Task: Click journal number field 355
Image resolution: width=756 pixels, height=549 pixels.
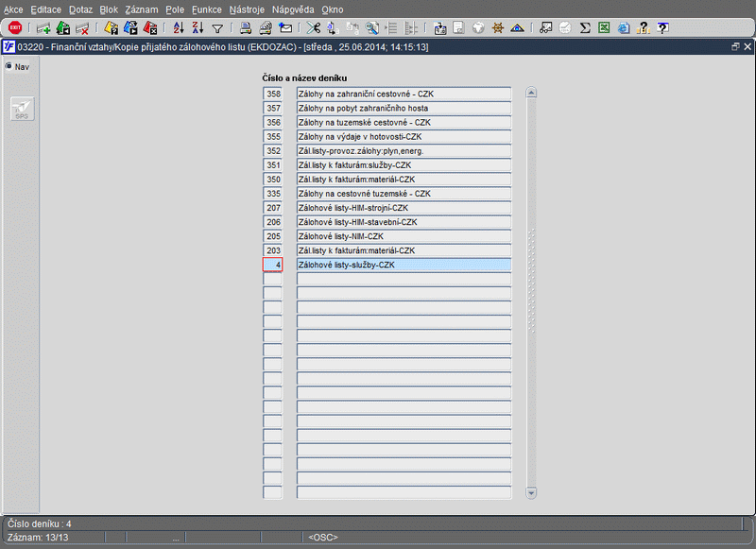Action: 272,136
